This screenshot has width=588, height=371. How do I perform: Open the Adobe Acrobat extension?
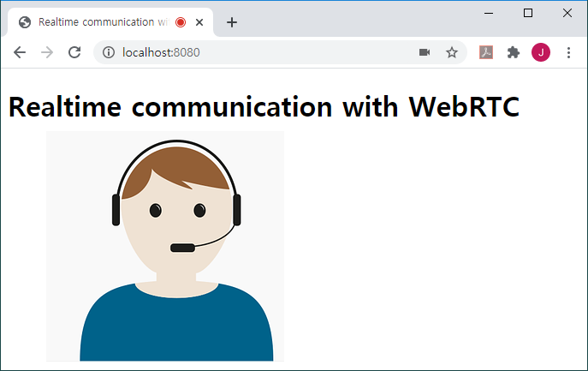[486, 52]
